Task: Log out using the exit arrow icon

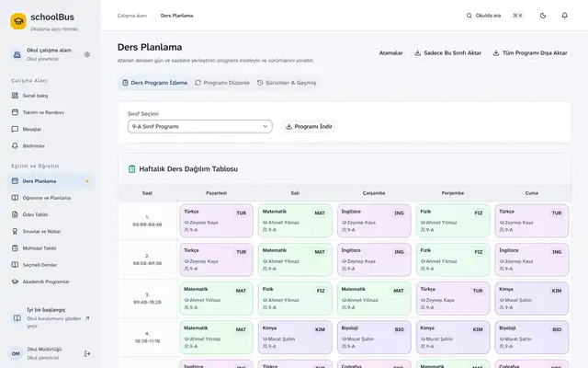Action: click(x=87, y=353)
